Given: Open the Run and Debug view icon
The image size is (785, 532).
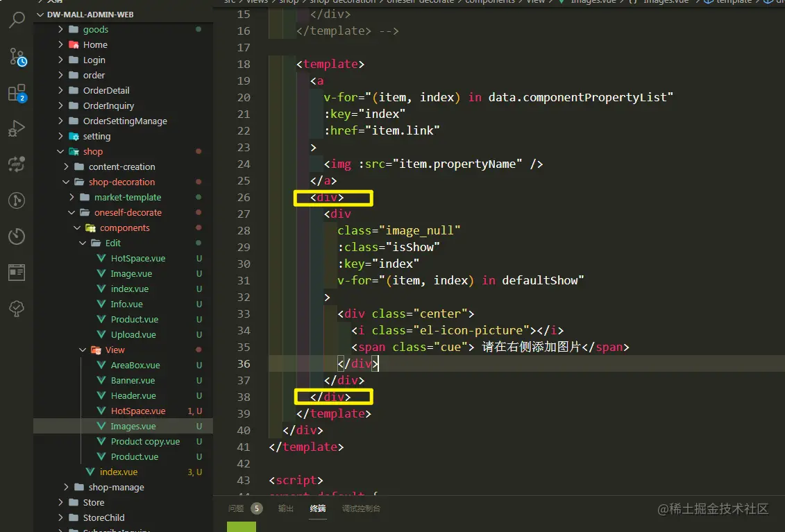Looking at the screenshot, I should (x=17, y=128).
